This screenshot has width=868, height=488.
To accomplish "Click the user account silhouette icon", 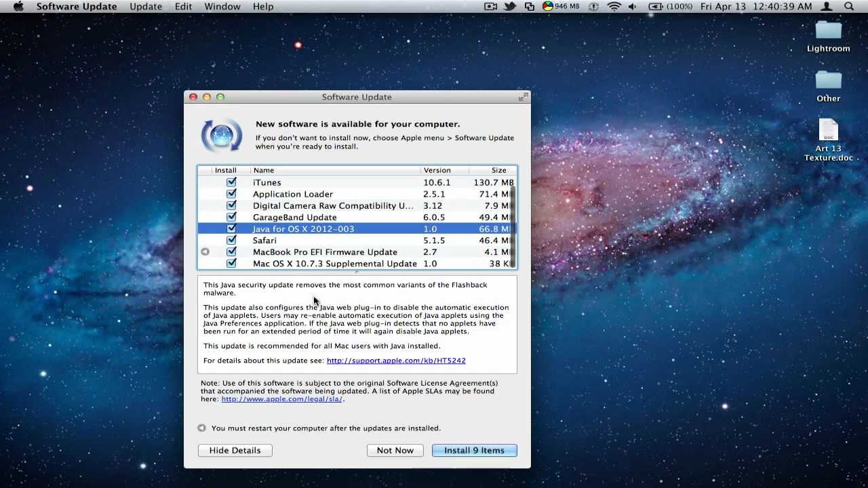I will point(827,6).
